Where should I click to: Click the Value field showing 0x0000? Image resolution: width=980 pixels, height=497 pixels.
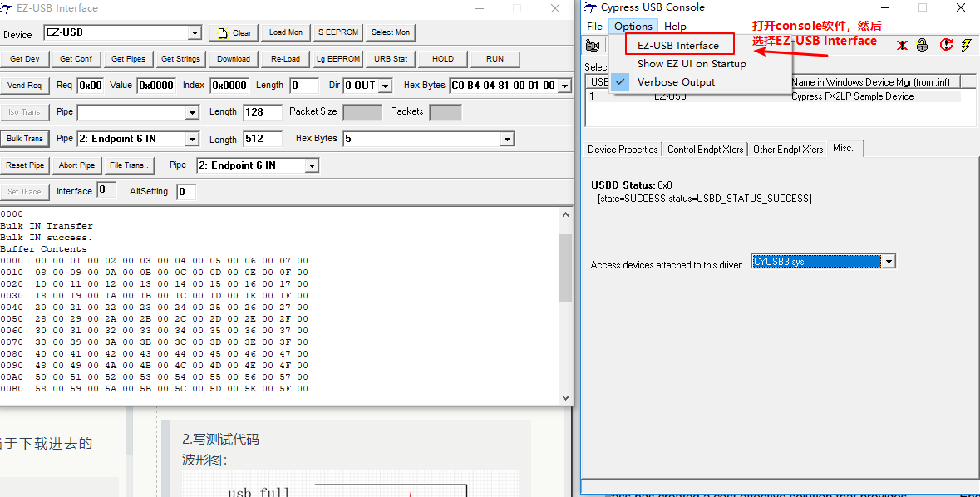(x=156, y=86)
